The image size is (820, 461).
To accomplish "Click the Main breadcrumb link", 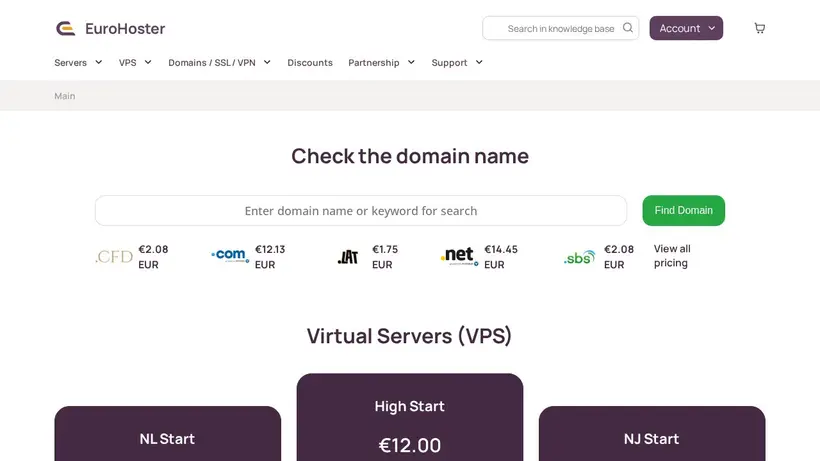I will 65,96.
